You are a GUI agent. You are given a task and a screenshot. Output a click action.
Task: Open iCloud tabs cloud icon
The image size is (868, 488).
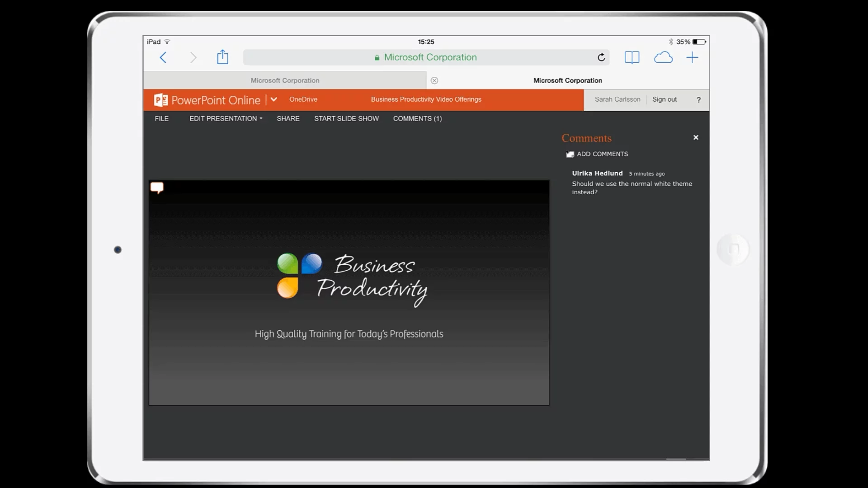[x=663, y=57]
